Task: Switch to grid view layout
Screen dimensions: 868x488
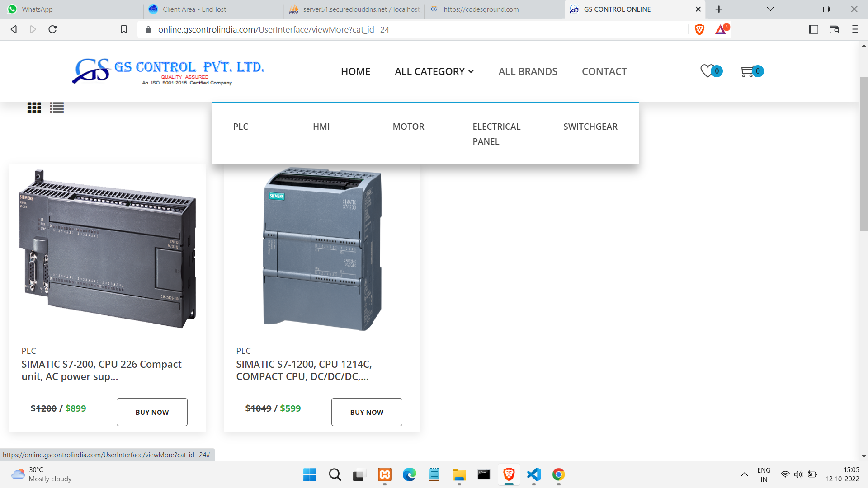Action: pyautogui.click(x=34, y=108)
